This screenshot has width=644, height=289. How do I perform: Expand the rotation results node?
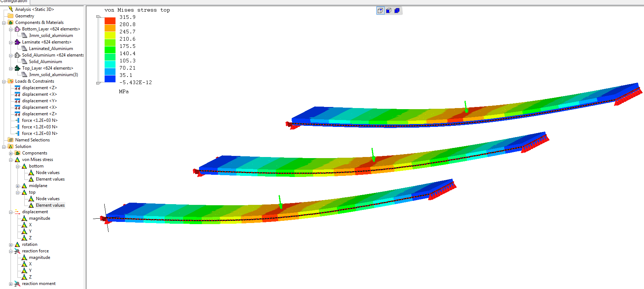11,244
